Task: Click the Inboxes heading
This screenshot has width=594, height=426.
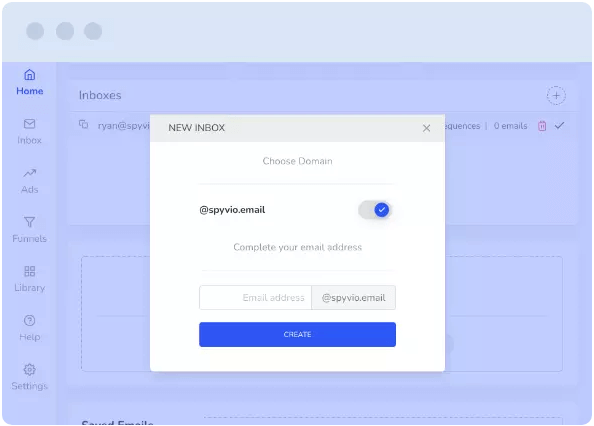Action: (x=100, y=95)
